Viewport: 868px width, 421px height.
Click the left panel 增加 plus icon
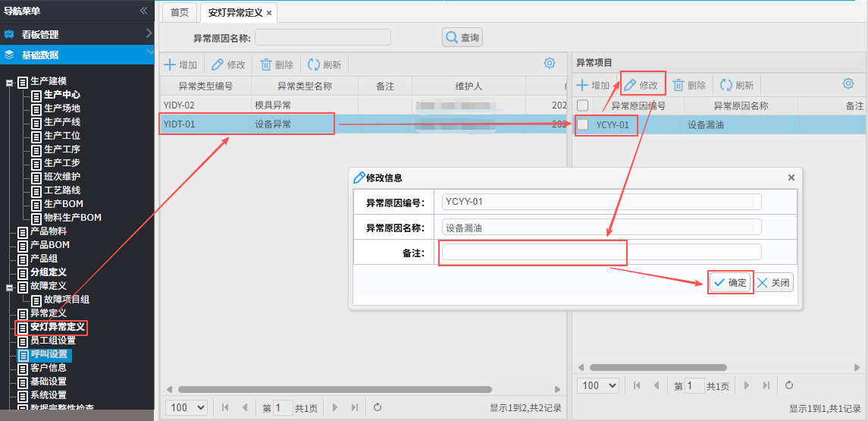[171, 65]
